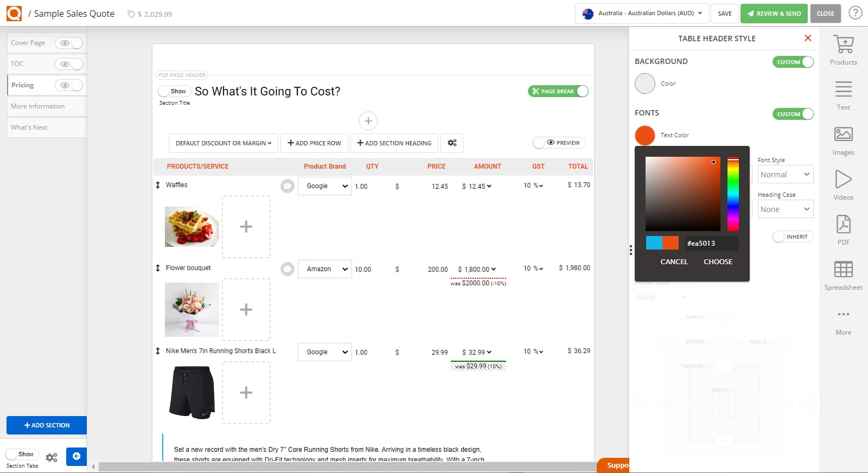The height and width of the screenshot is (473, 868).
Task: Click Review & Send button
Action: (774, 14)
